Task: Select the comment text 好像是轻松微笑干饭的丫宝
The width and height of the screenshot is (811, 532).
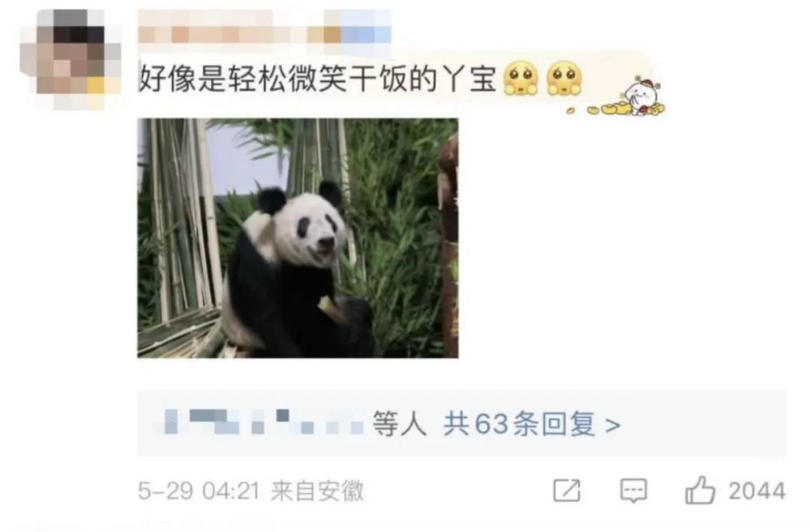Action: coord(318,79)
